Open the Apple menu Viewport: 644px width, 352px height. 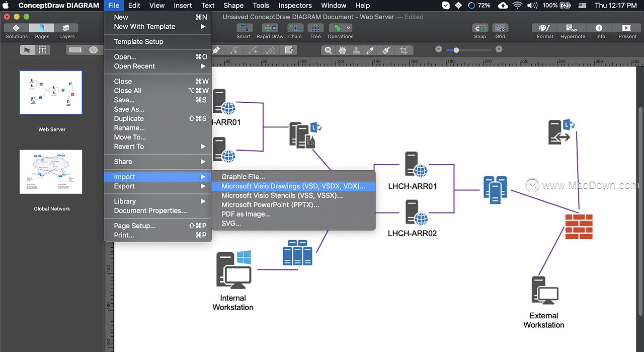pyautogui.click(x=7, y=6)
